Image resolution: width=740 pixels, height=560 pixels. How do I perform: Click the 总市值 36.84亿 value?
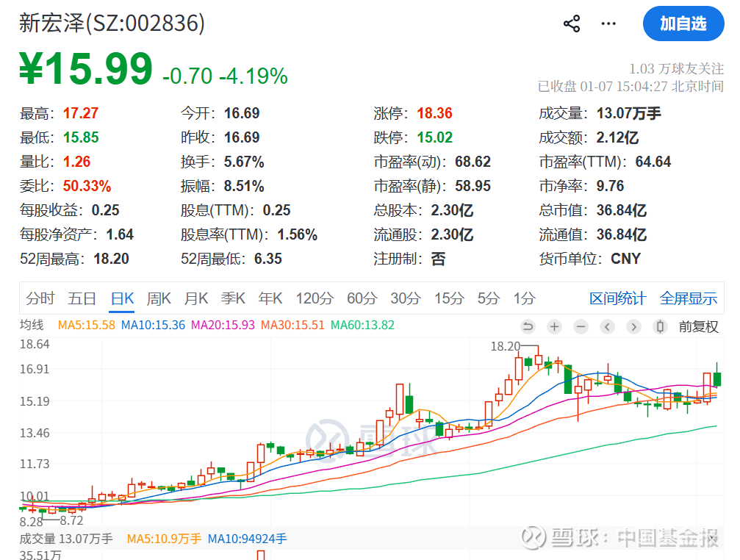click(x=622, y=210)
